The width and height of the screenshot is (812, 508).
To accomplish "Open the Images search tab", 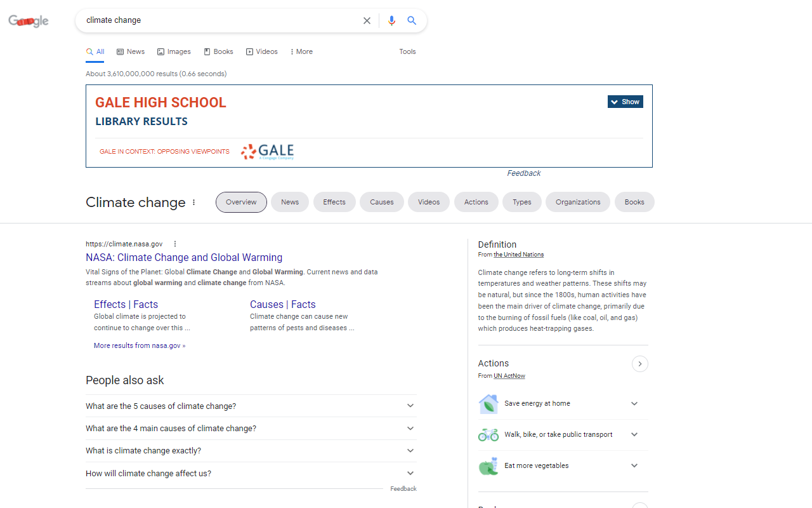I will pyautogui.click(x=174, y=52).
